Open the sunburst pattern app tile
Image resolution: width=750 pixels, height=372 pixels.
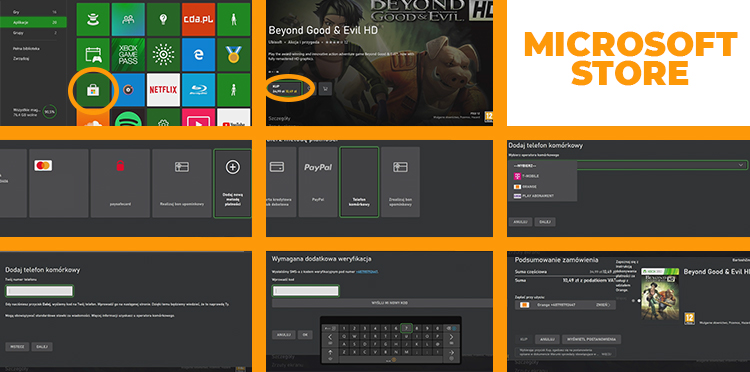click(x=163, y=55)
